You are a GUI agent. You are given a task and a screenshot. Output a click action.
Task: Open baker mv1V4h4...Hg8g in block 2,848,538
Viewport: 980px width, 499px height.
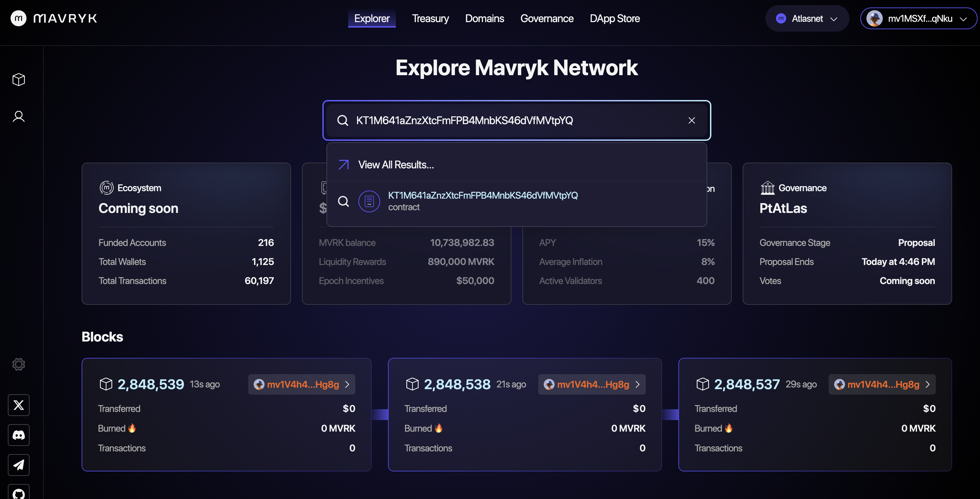tap(593, 384)
